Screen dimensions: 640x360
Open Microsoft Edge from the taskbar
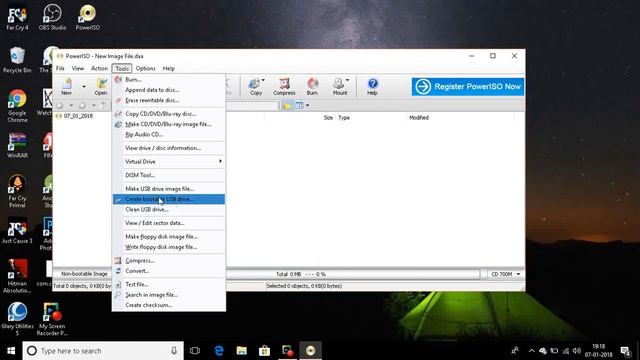[219, 351]
